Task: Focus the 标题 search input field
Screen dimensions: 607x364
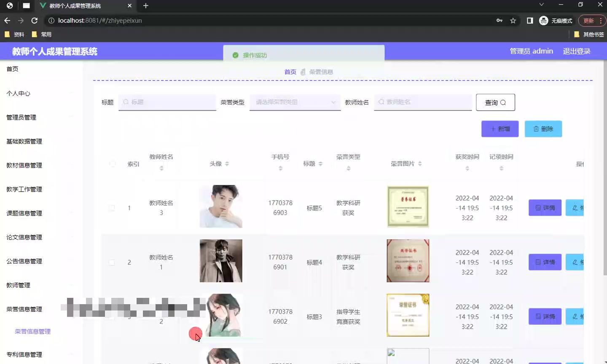Action: pyautogui.click(x=167, y=102)
